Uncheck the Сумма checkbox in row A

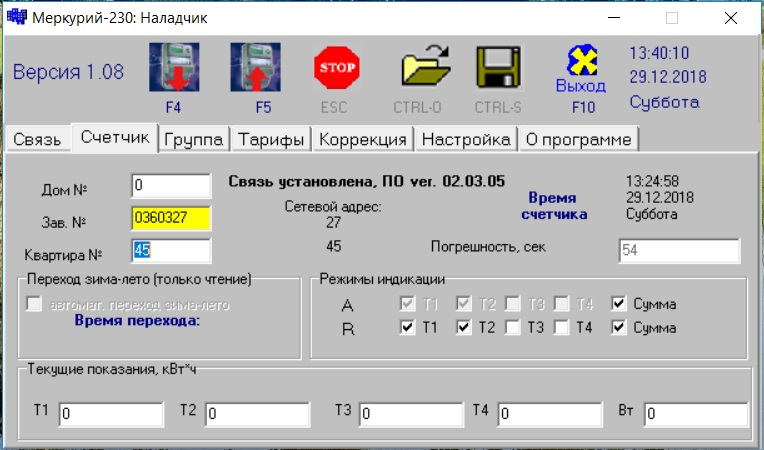point(618,304)
